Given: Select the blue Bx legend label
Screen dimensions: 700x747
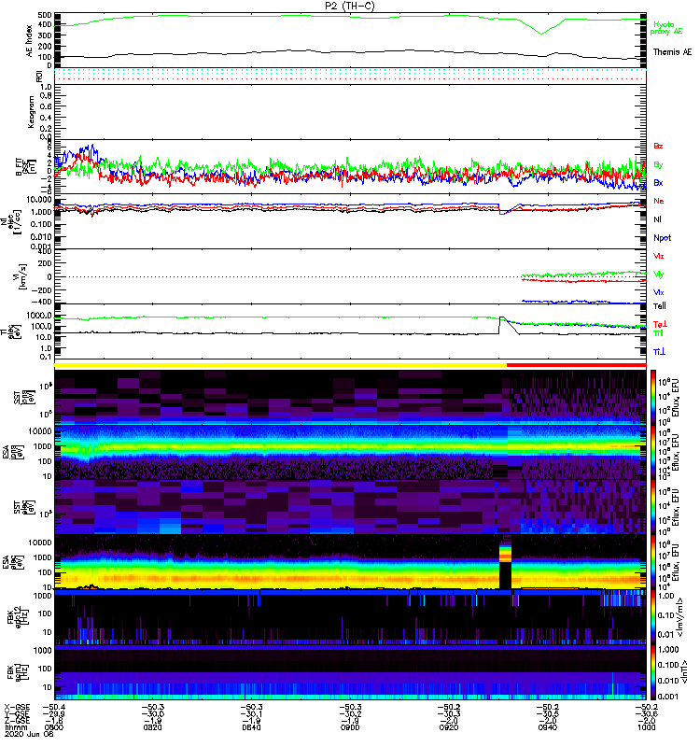Looking at the screenshot, I should [x=658, y=183].
